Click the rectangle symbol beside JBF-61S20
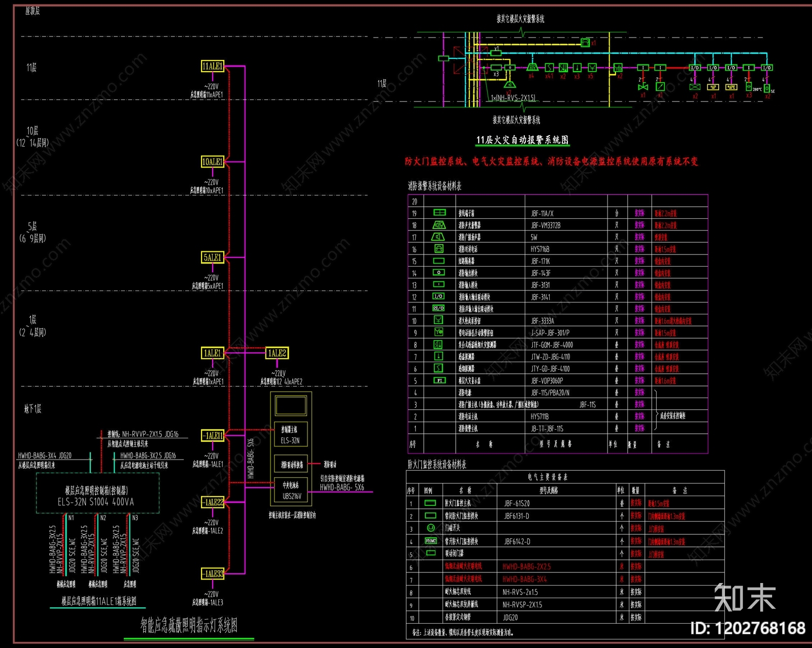812x648 pixels. click(x=430, y=503)
